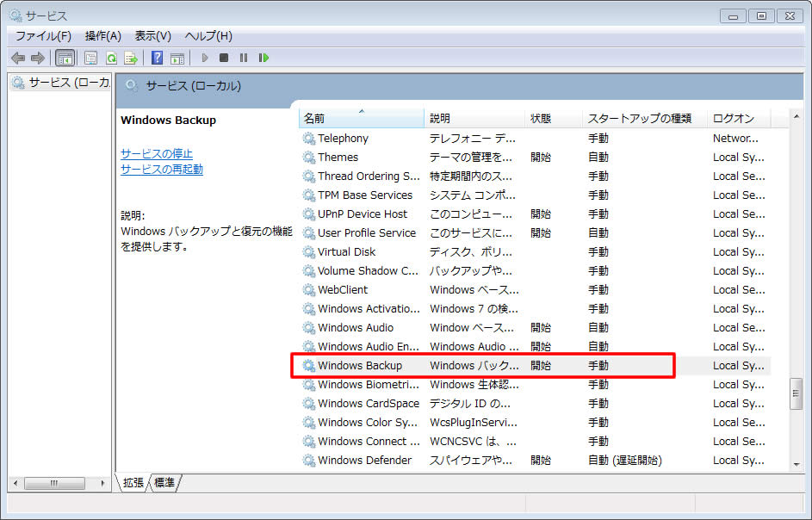The height and width of the screenshot is (520, 812).
Task: Click gear icon of Thread Ordering row
Action: click(x=309, y=176)
